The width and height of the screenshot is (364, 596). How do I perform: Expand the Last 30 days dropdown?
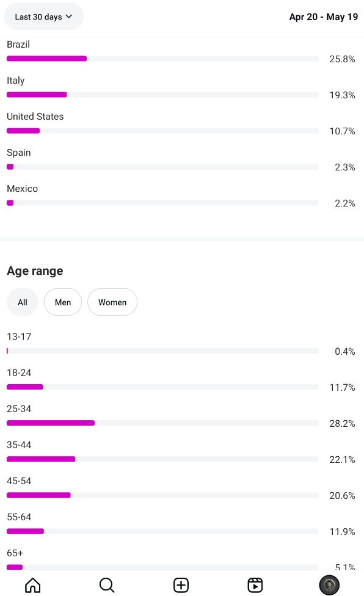44,16
